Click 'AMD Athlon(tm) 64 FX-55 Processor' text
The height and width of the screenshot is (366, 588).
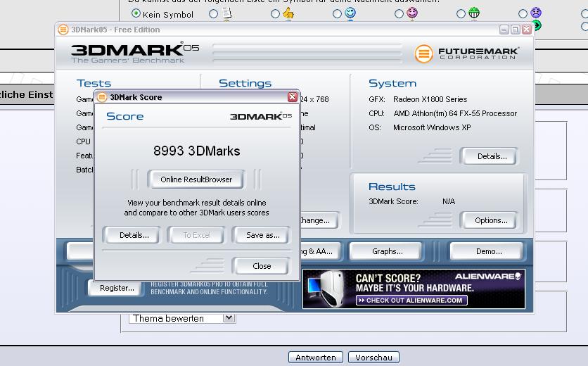pyautogui.click(x=455, y=113)
